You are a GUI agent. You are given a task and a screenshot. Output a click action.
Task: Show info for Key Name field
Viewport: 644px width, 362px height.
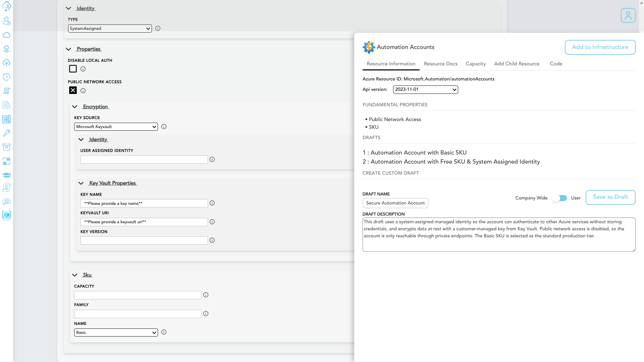212,203
